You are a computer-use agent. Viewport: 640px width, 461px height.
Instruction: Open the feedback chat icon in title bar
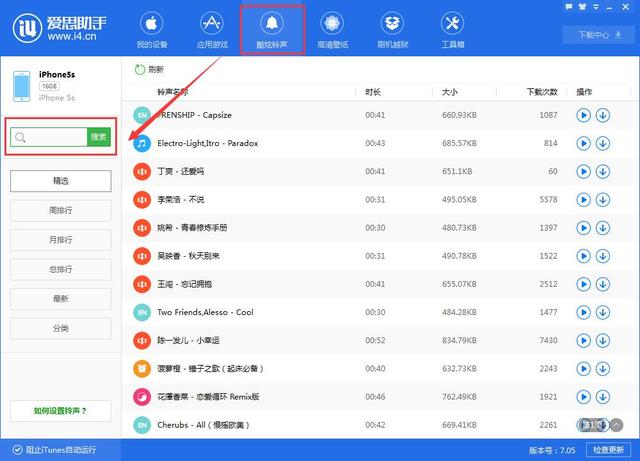click(569, 7)
